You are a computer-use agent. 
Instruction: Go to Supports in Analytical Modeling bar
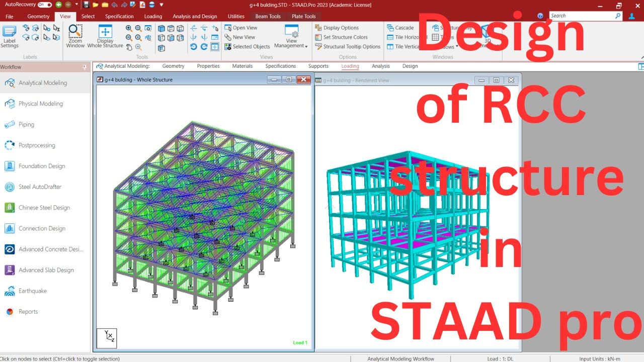point(318,66)
